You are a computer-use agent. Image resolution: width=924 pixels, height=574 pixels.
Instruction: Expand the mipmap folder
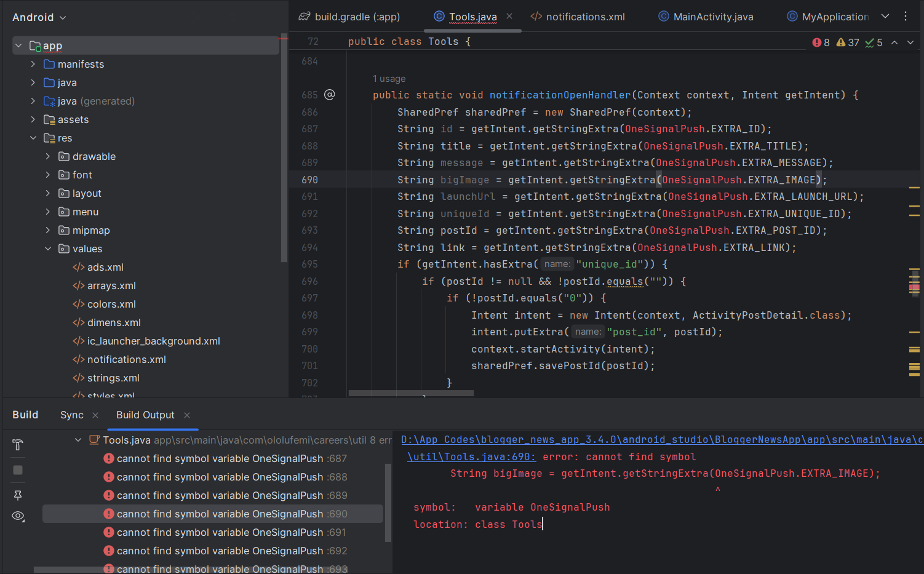48,230
